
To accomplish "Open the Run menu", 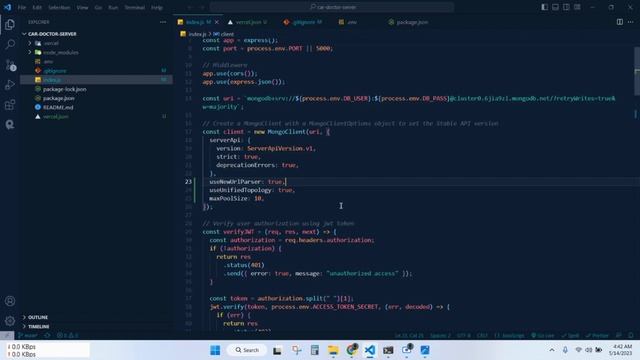I will [x=113, y=7].
